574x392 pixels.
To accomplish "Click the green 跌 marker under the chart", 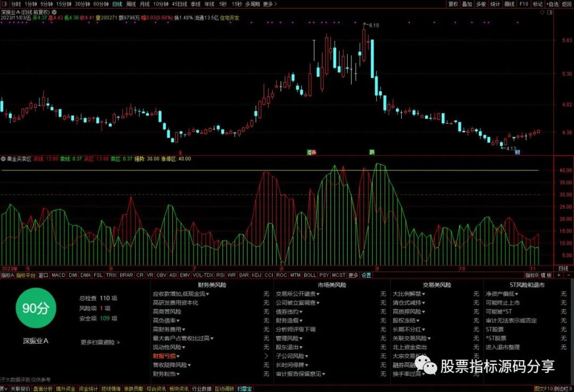I will point(372,152).
